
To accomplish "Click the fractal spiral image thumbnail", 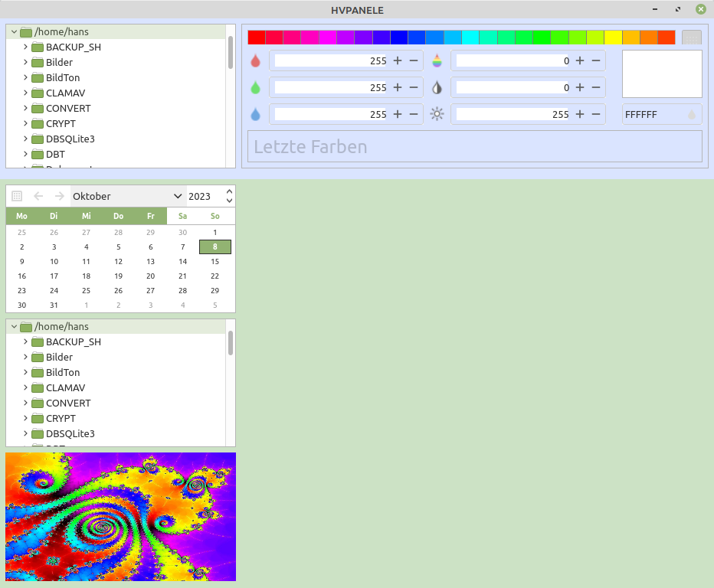I will pos(120,517).
